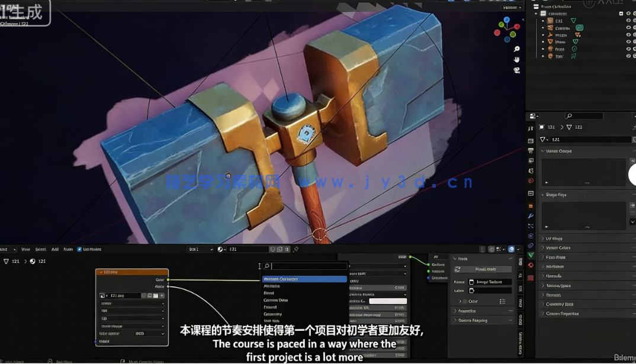Toggle visibility of the first mesh in Outliner
The height and width of the screenshot is (364, 636).
[628, 21]
